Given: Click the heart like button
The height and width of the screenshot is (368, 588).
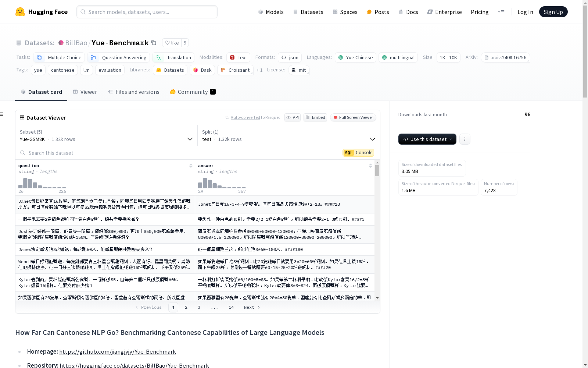Looking at the screenshot, I should point(172,43).
